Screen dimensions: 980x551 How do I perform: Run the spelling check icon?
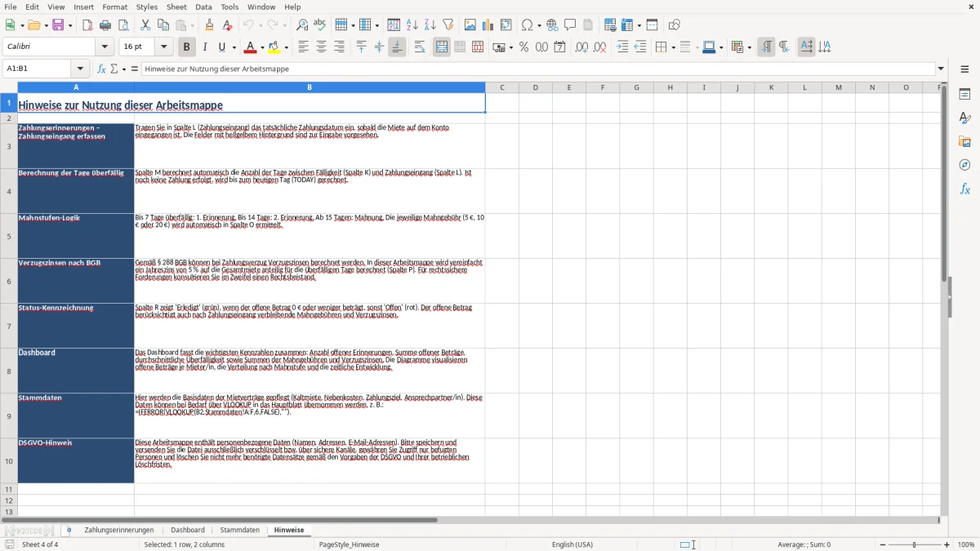click(x=320, y=25)
